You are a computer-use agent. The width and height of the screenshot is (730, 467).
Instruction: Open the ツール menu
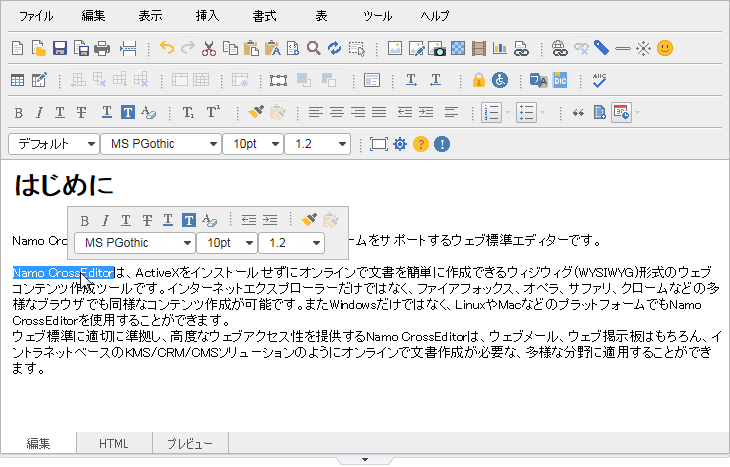pos(378,16)
